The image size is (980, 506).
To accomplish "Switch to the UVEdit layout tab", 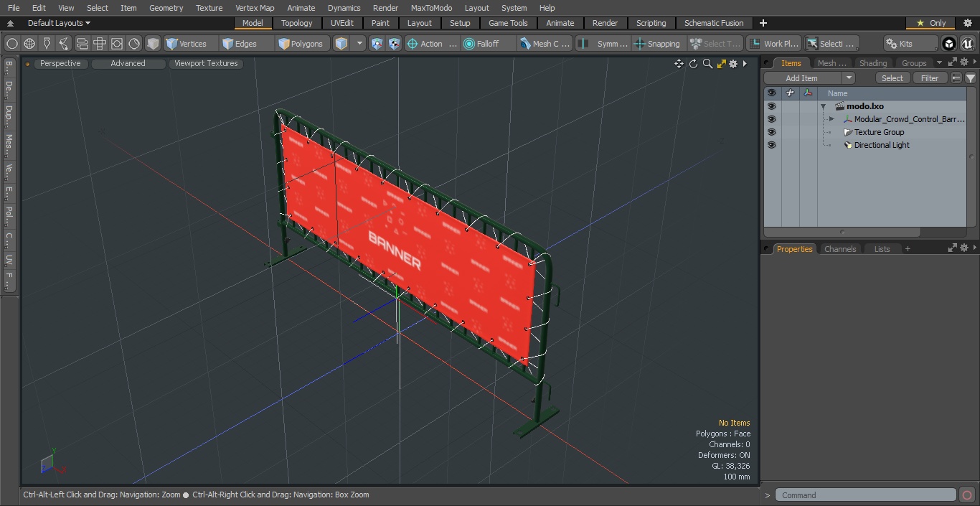I will (x=342, y=23).
